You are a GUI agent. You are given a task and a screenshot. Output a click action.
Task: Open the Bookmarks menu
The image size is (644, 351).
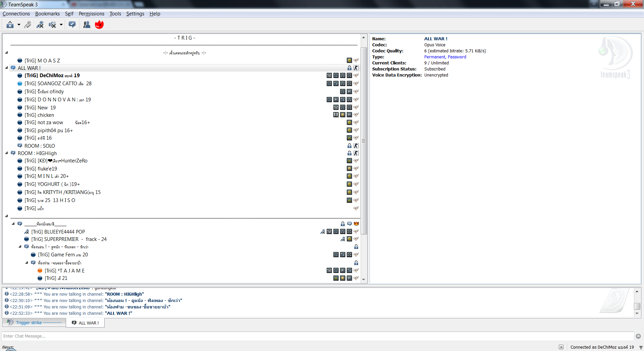point(47,14)
